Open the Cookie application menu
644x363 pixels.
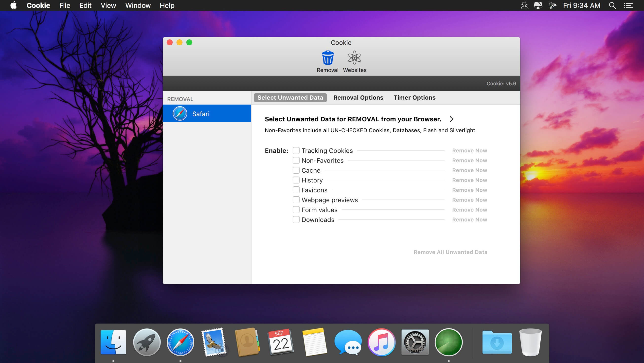coord(38,5)
